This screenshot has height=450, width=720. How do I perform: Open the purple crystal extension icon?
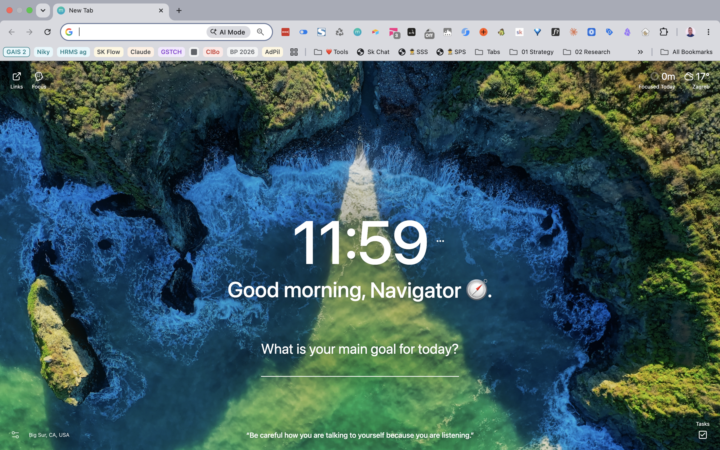pyautogui.click(x=627, y=32)
